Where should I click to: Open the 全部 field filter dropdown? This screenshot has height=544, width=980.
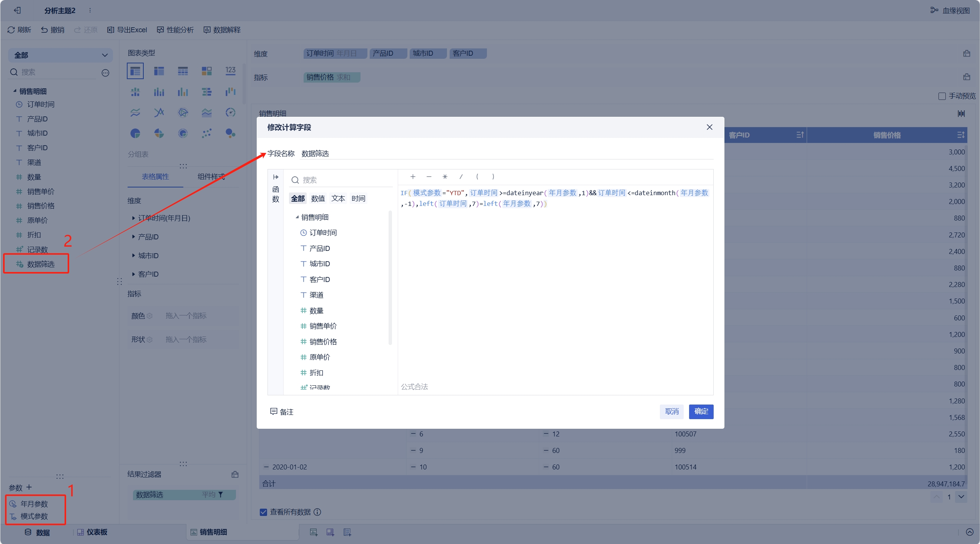(60, 55)
